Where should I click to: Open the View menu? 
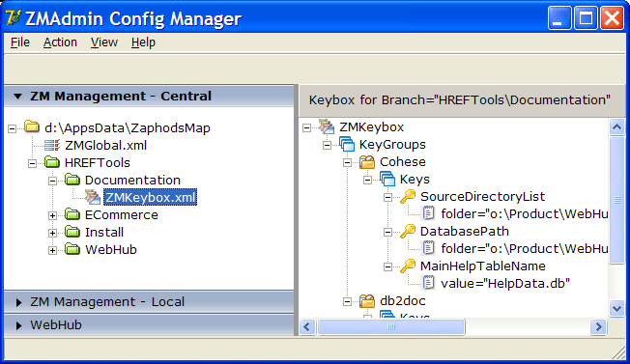point(104,42)
